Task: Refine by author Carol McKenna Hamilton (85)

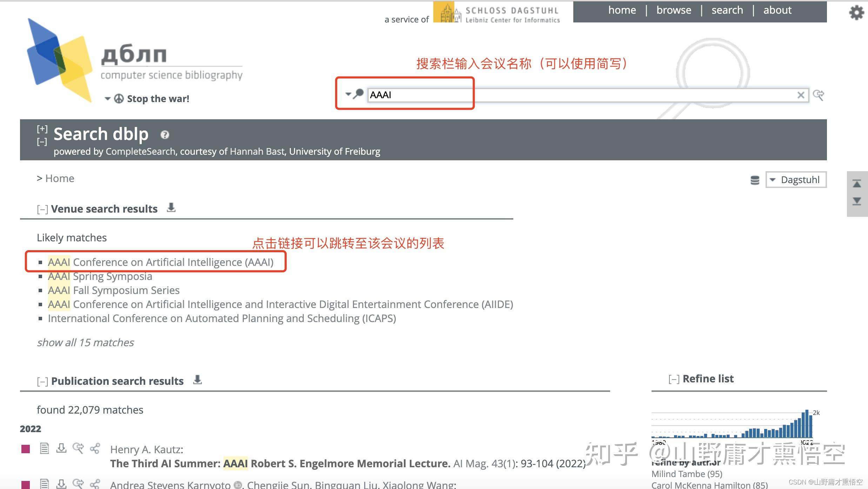Action: pos(709,485)
